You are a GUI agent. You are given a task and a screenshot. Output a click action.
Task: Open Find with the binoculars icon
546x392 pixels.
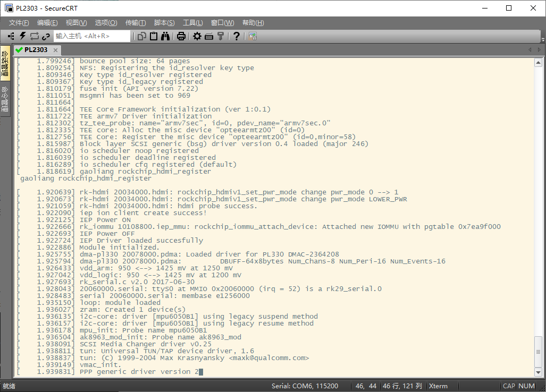tap(165, 36)
